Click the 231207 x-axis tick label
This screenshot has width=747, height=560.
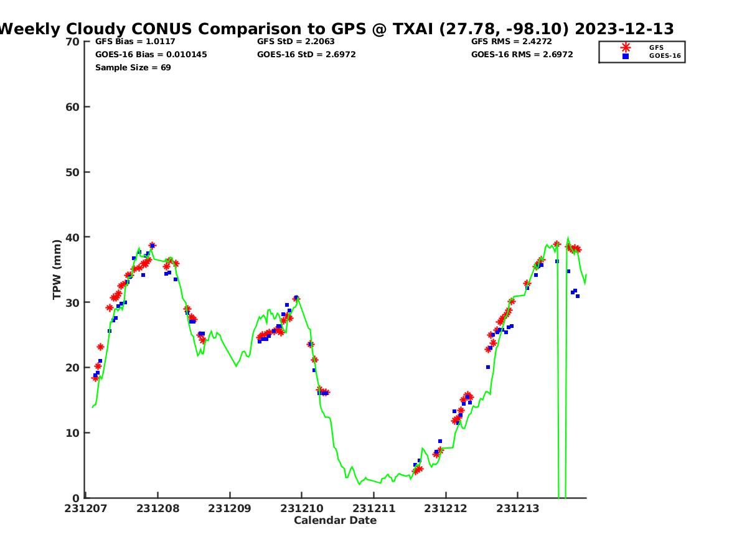(86, 508)
